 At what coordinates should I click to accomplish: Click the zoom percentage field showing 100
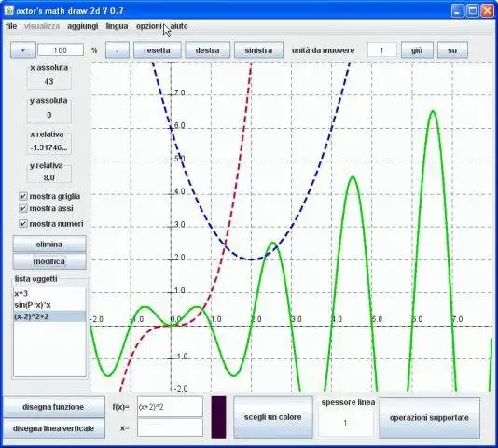click(61, 50)
